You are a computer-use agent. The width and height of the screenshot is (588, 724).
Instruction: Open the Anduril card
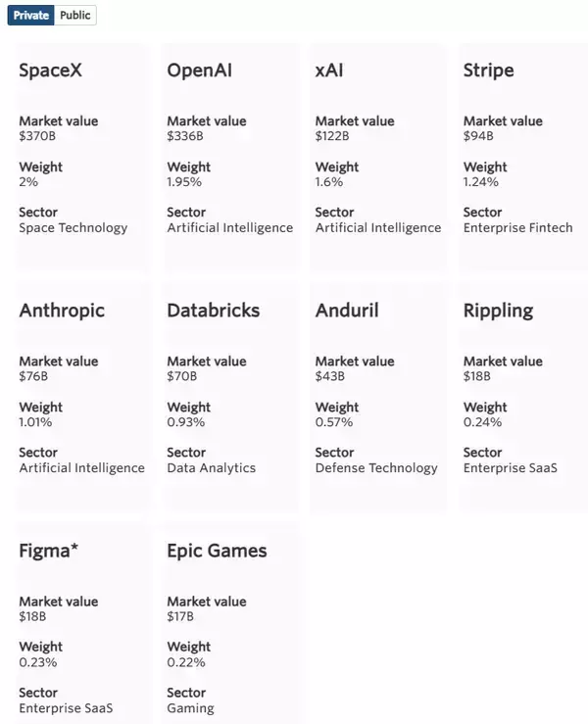tap(347, 311)
